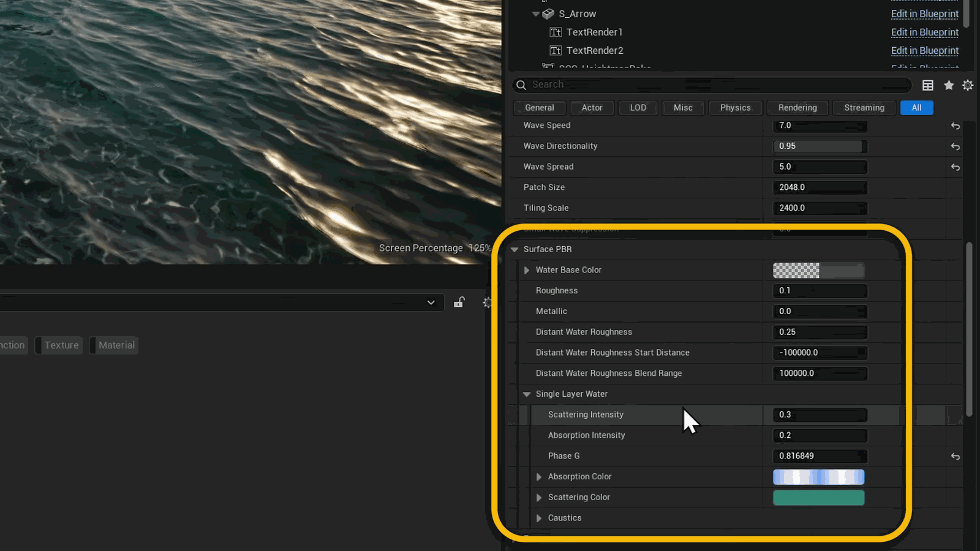Expand the Scattering Color property
This screenshot has height=551, width=980.
(x=539, y=498)
